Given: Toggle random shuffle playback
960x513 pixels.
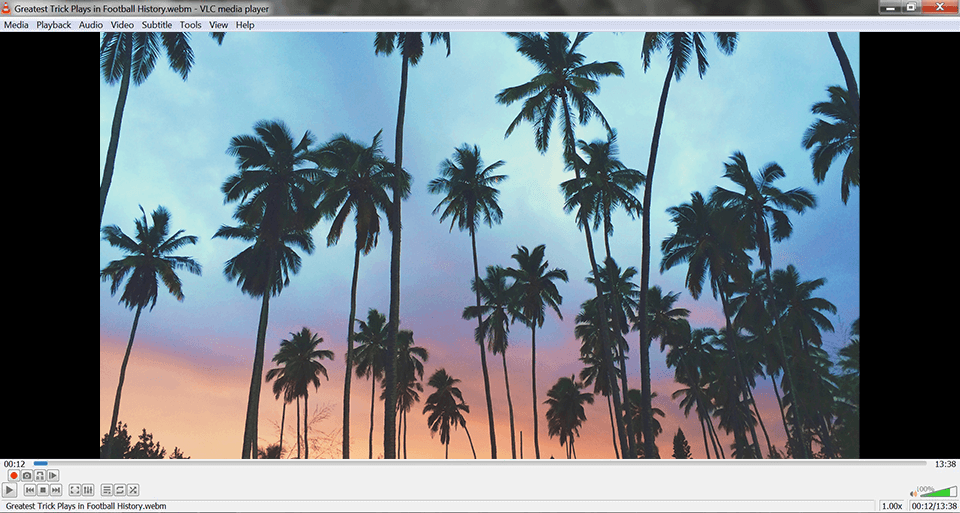Looking at the screenshot, I should [133, 490].
